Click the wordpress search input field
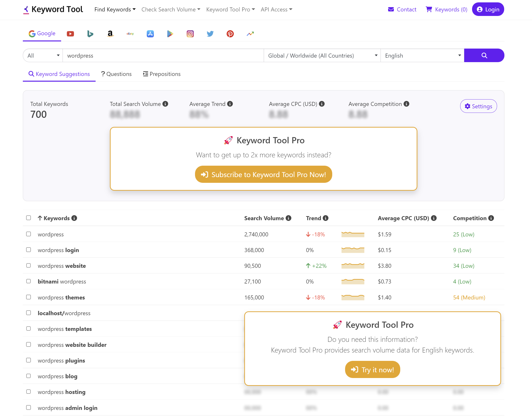532x418 pixels. click(x=163, y=55)
